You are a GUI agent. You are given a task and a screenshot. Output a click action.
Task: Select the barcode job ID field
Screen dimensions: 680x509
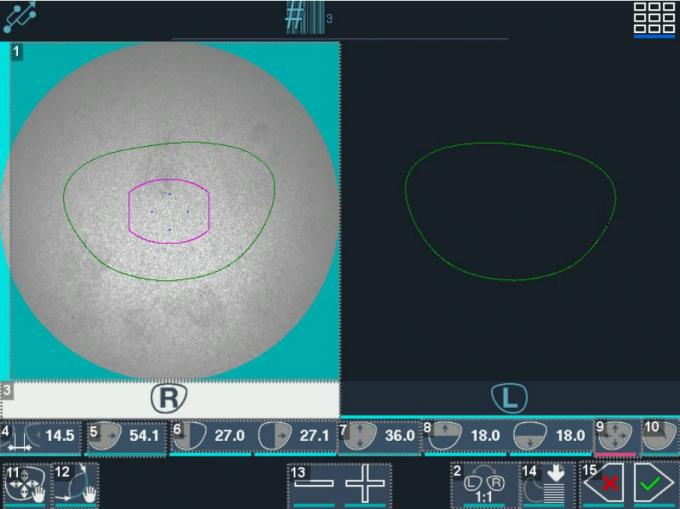click(x=309, y=18)
